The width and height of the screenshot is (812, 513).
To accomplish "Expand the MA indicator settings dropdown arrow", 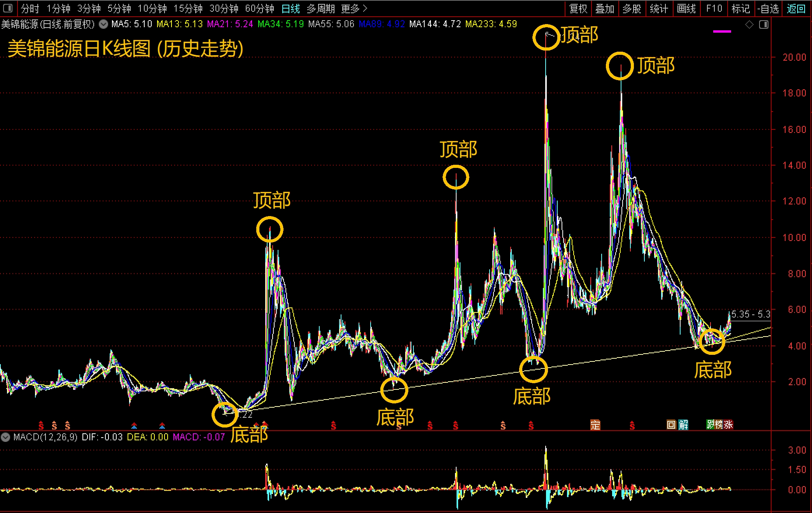I will (103, 24).
